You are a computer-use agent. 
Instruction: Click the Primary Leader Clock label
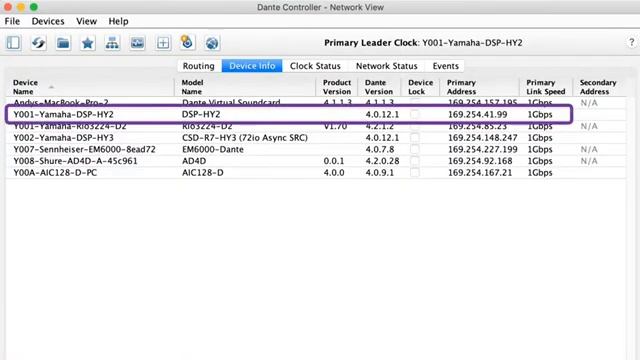(x=371, y=43)
